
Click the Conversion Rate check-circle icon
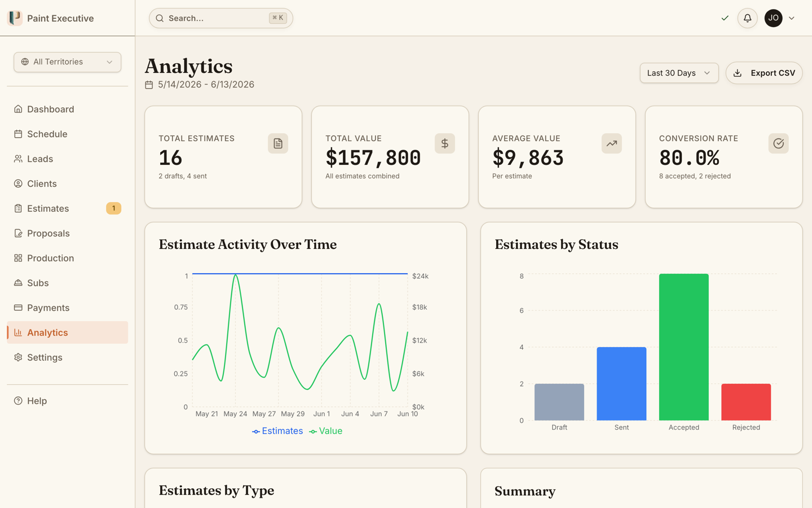coord(779,143)
